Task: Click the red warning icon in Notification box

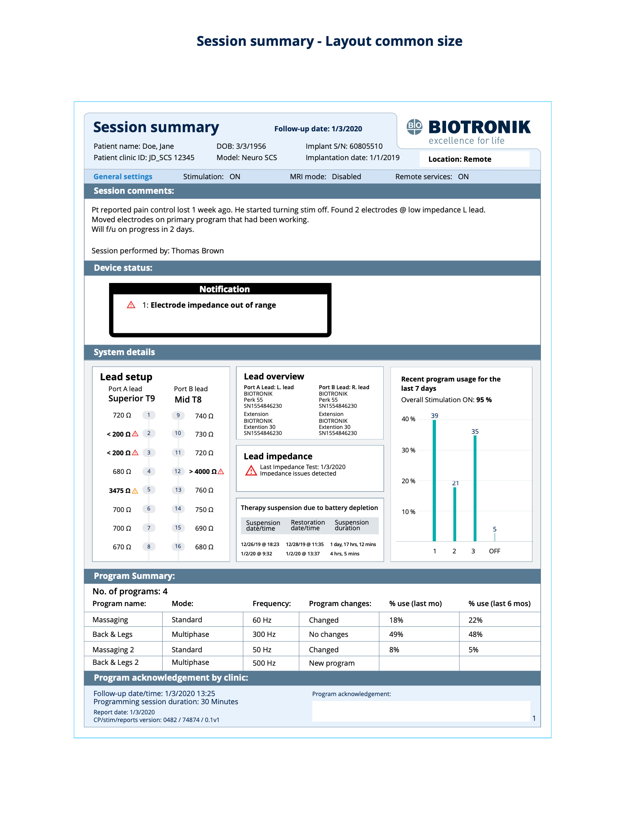Action: coord(131,305)
